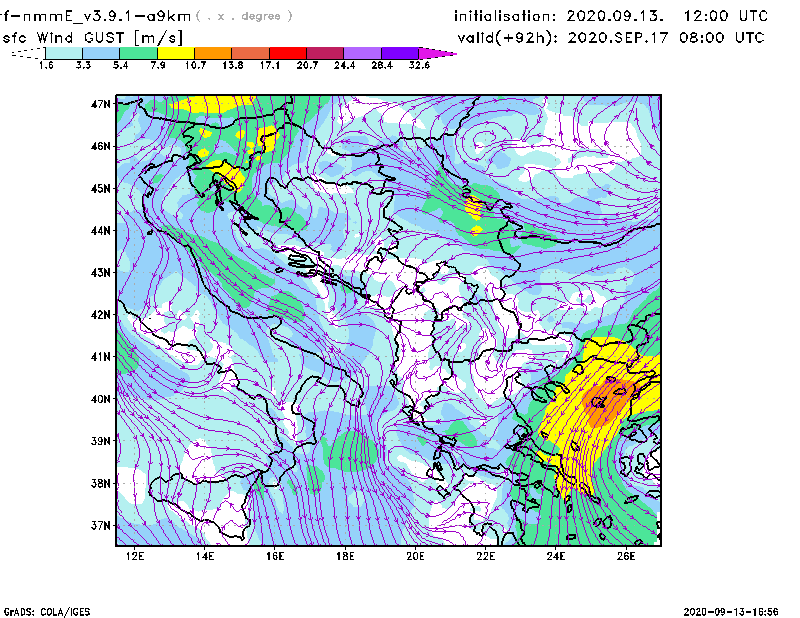
Task: Click the grey '( . x . degree )' text
Action: 244,16
